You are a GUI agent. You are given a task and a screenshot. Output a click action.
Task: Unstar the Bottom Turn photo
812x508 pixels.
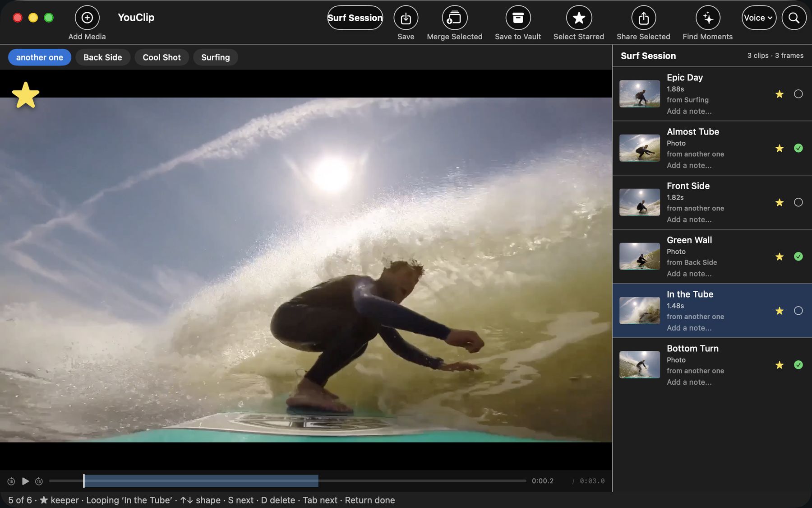[779, 365]
